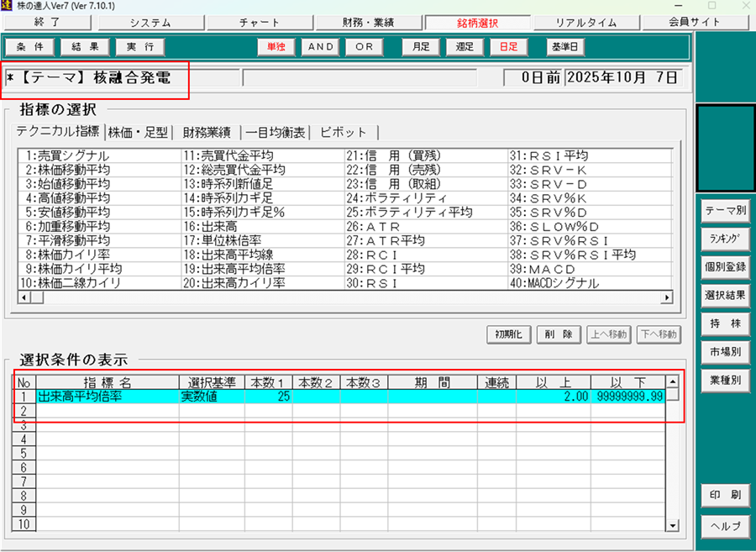Viewport: 756px width, 552px height.
Task: Click the 銘柄選択 menu tab
Action: click(477, 23)
